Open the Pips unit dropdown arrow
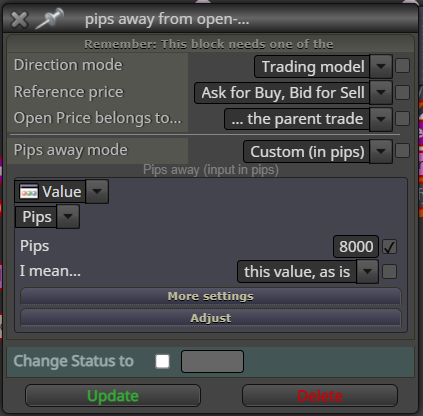Image resolution: width=423 pixels, height=416 pixels. 68,217
